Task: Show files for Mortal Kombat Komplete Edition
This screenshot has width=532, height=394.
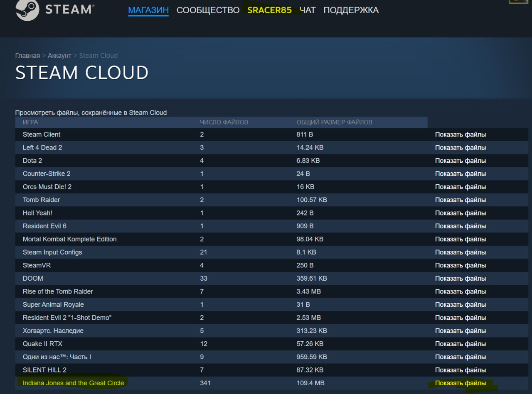Action: click(x=461, y=239)
